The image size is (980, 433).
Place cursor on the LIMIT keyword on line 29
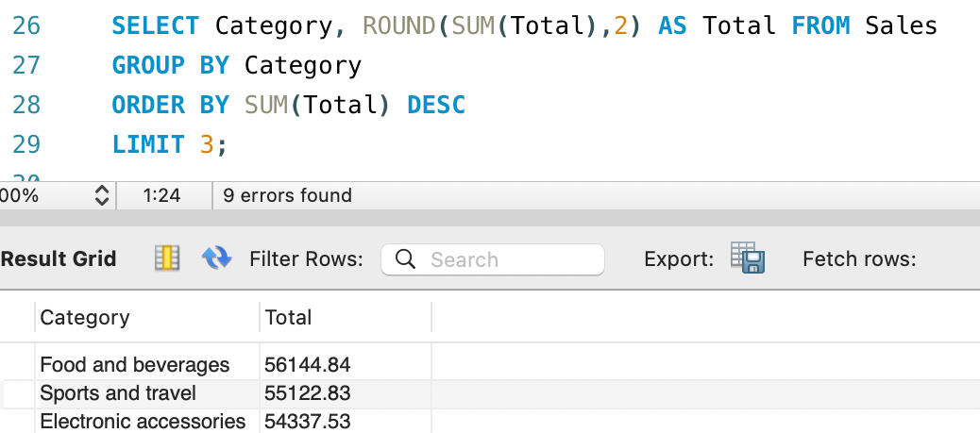click(147, 144)
